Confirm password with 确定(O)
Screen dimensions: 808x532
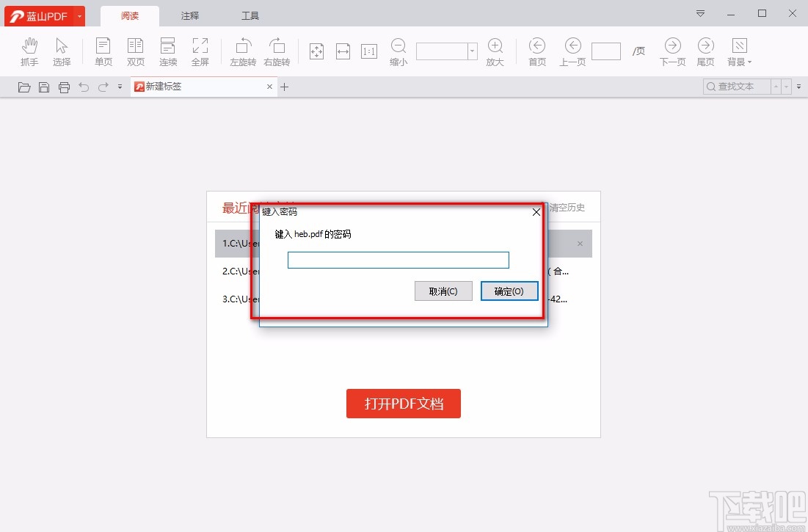tap(509, 291)
